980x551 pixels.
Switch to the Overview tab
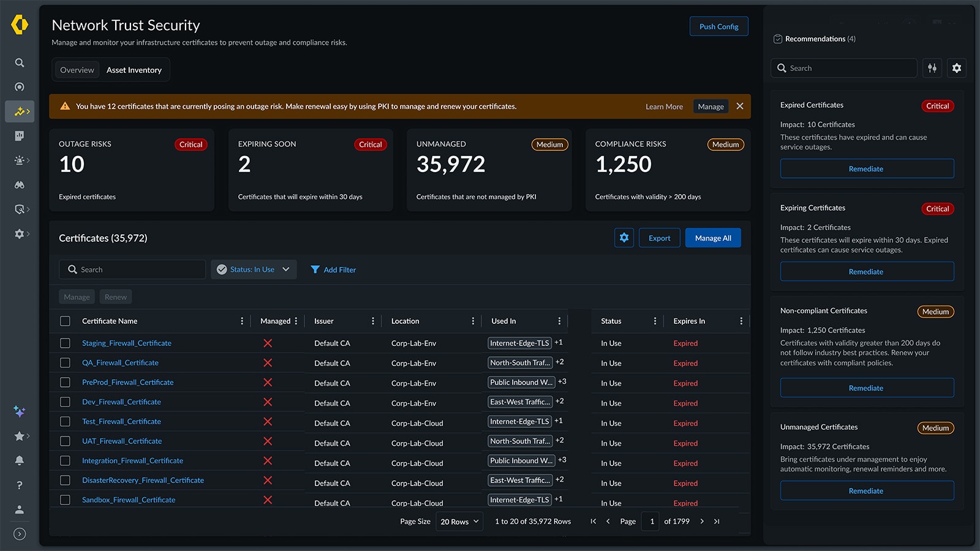click(x=77, y=70)
